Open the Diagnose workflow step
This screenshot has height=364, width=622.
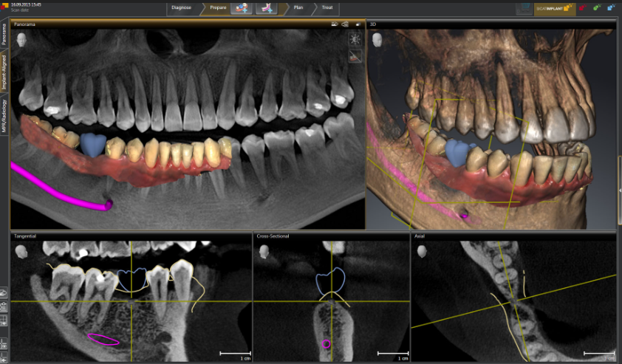point(182,8)
